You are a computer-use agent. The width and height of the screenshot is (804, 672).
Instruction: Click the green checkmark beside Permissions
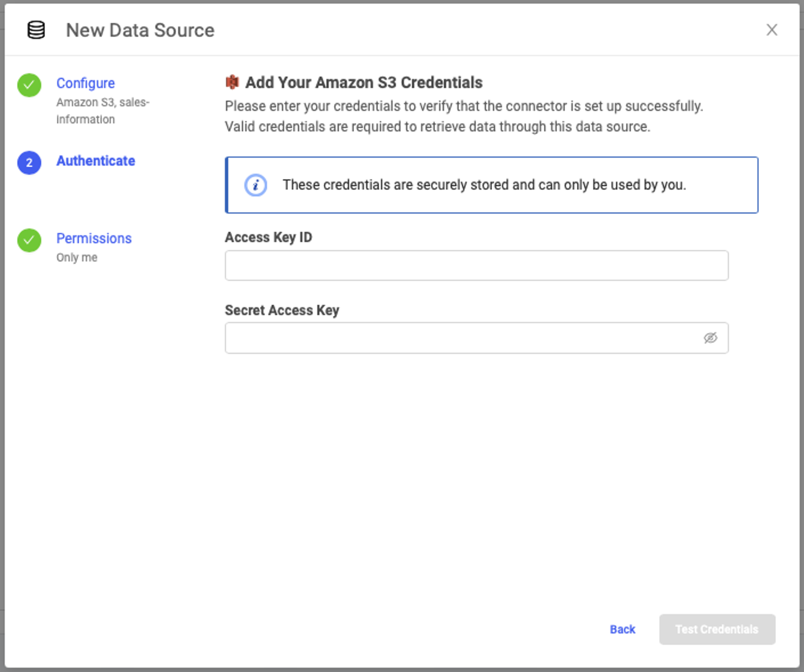point(29,240)
